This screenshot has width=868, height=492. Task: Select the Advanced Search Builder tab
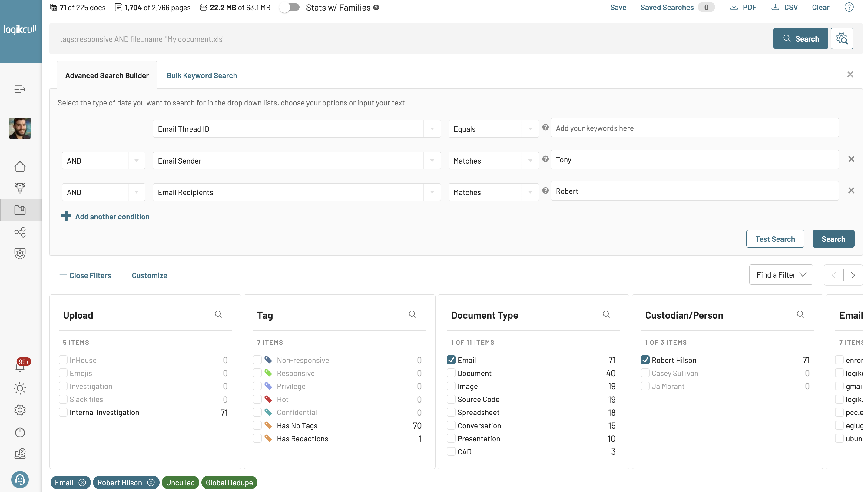[107, 76]
